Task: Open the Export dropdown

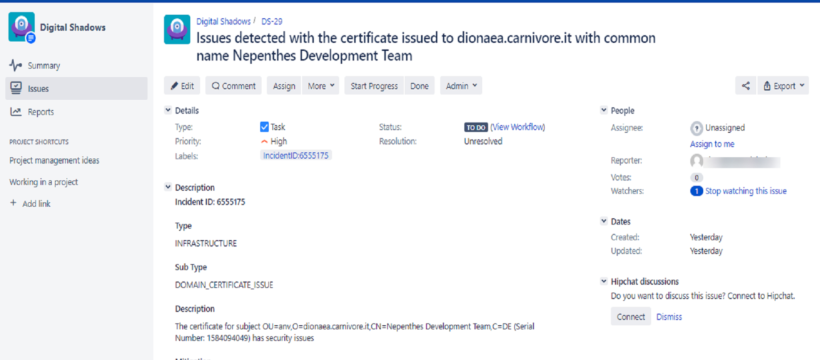Action: tap(783, 86)
